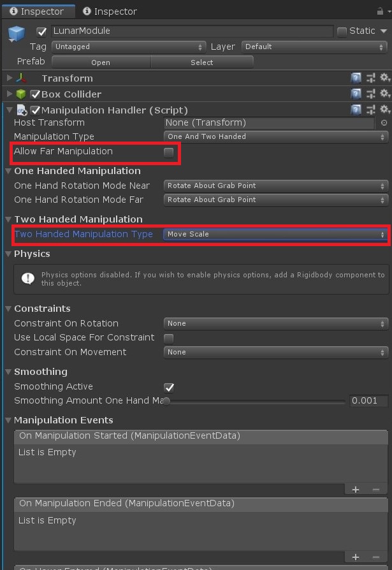Toggle the LunarModule active checkbox
This screenshot has width=392, height=570.
[41, 32]
